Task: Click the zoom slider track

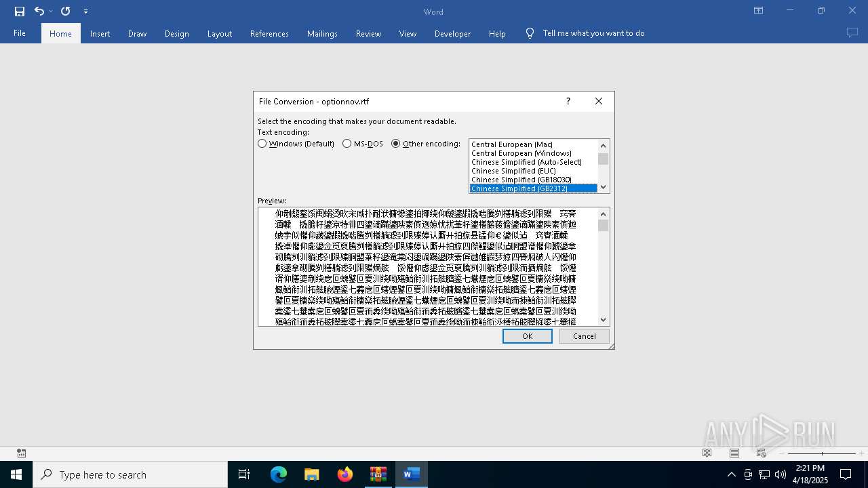Action: 821,453
